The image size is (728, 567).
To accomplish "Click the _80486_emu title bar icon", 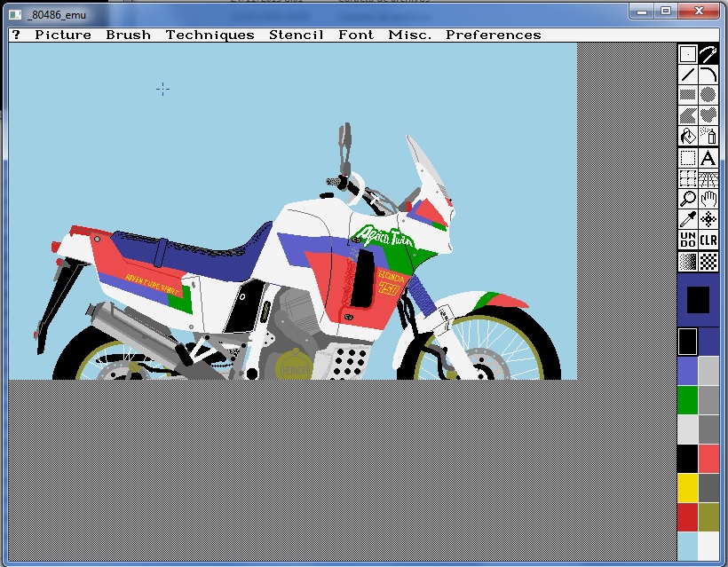I will pyautogui.click(x=15, y=15).
